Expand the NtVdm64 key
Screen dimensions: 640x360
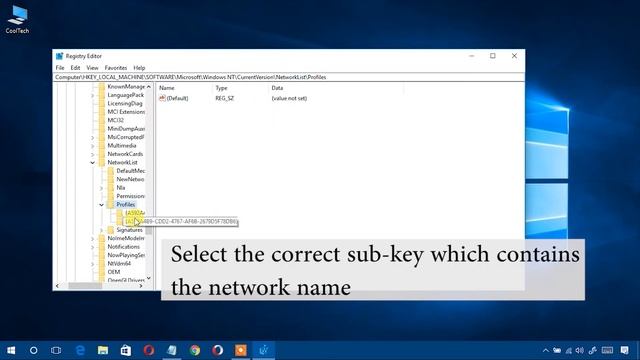[93, 264]
